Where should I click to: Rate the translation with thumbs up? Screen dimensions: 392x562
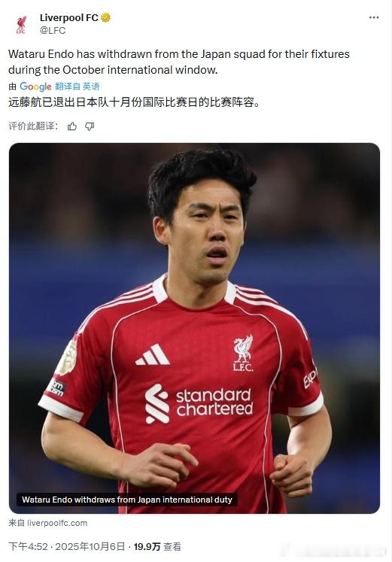pos(72,126)
